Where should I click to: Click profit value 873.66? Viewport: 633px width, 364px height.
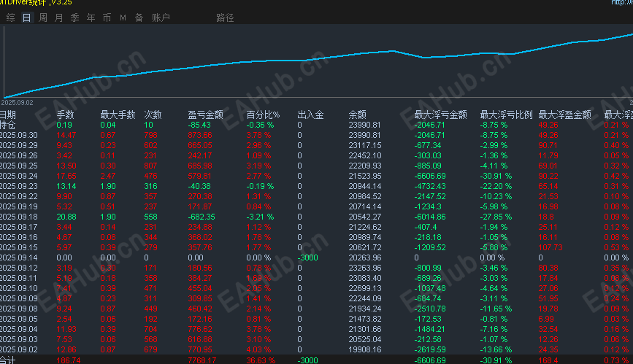(x=200, y=135)
